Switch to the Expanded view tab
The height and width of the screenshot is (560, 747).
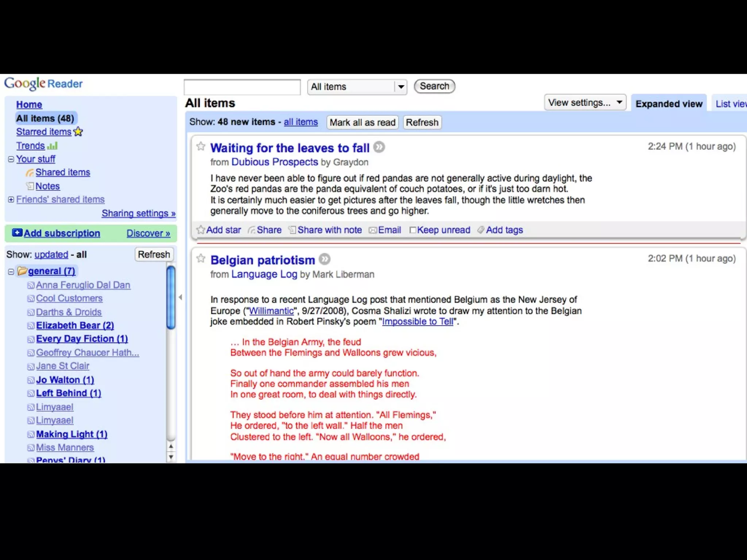tap(669, 104)
